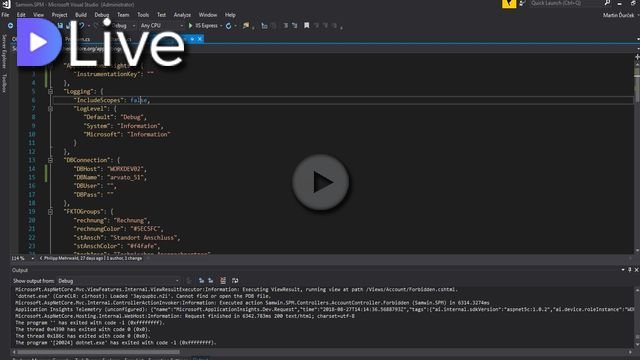The image size is (640, 360).
Task: Click the Clear All output icon
Action: point(223,280)
